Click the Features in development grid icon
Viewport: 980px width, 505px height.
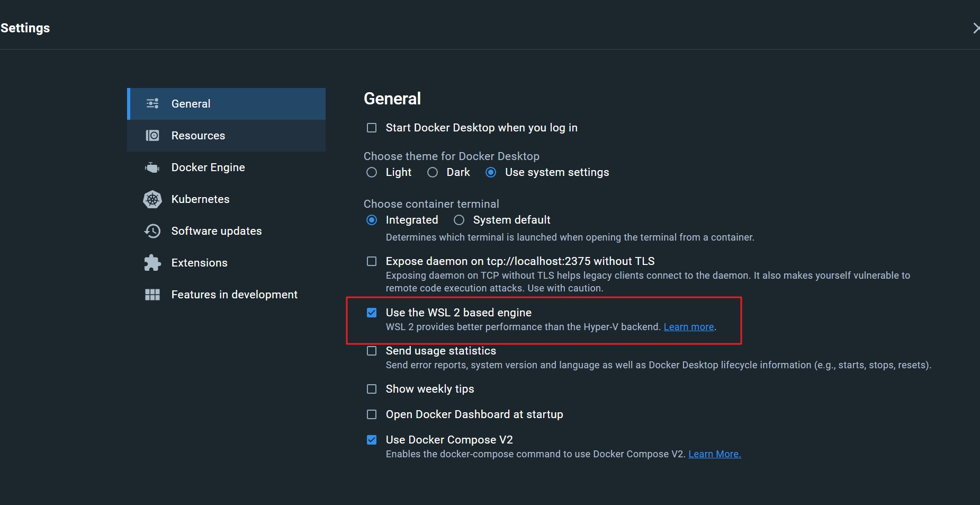click(x=152, y=295)
